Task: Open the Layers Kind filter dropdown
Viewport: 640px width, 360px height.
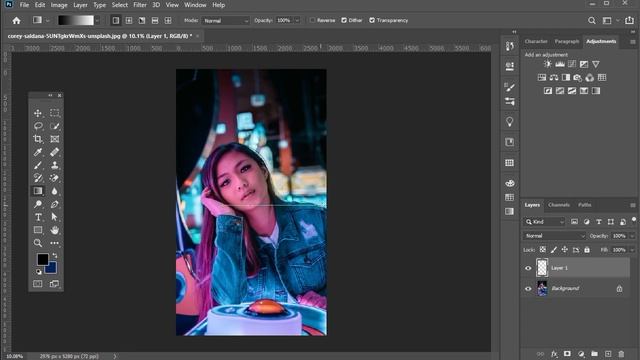Action: click(x=544, y=222)
